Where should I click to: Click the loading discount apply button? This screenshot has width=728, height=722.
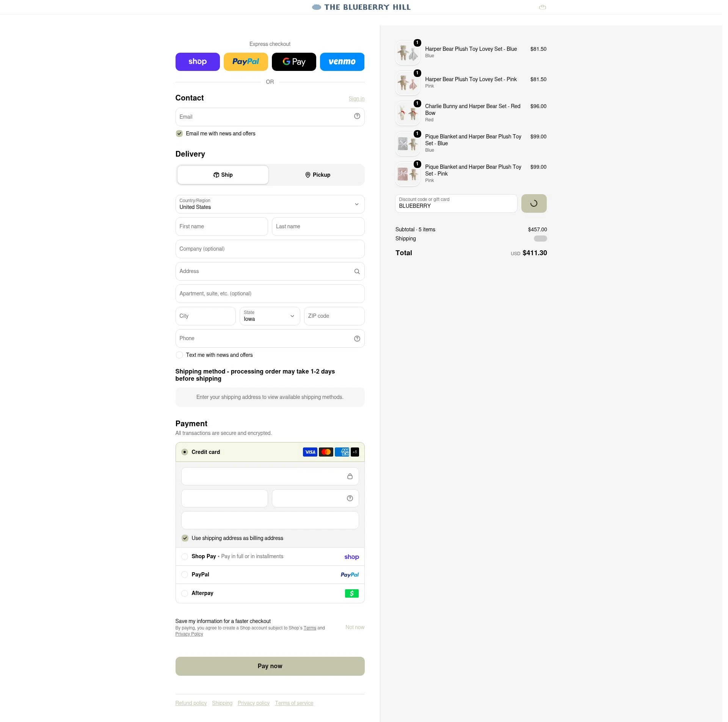tap(534, 204)
